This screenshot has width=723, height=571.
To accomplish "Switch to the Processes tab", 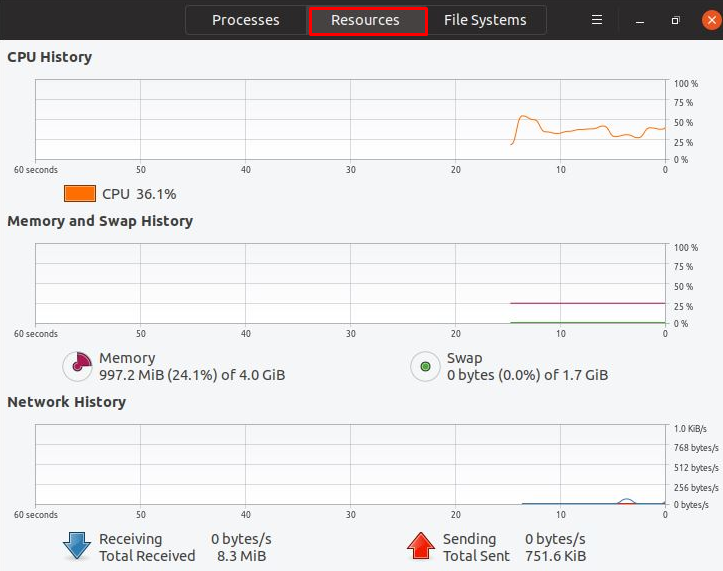I will [x=246, y=20].
